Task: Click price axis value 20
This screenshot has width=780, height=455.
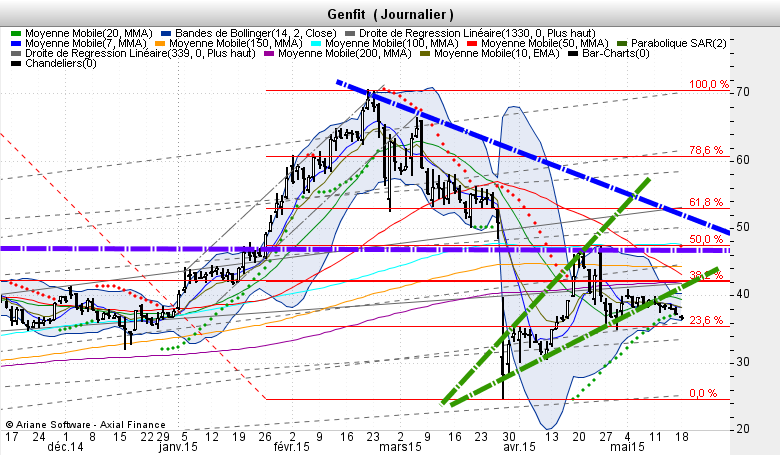Action: 743,429
